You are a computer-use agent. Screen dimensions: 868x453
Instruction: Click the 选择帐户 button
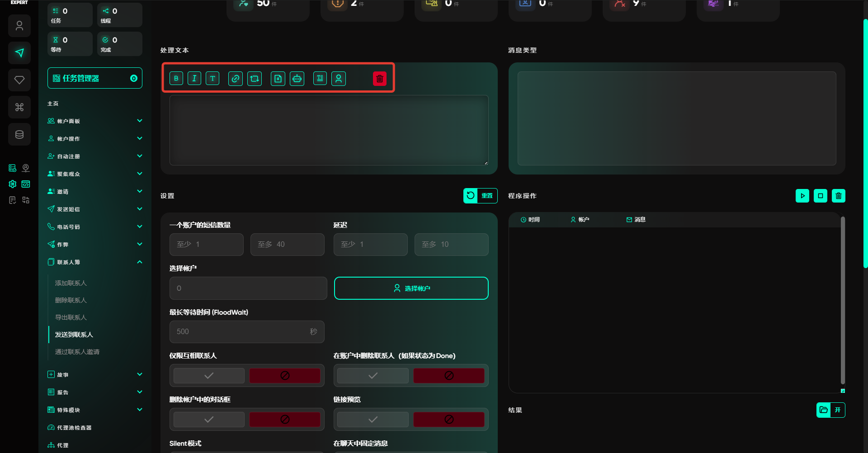point(411,288)
